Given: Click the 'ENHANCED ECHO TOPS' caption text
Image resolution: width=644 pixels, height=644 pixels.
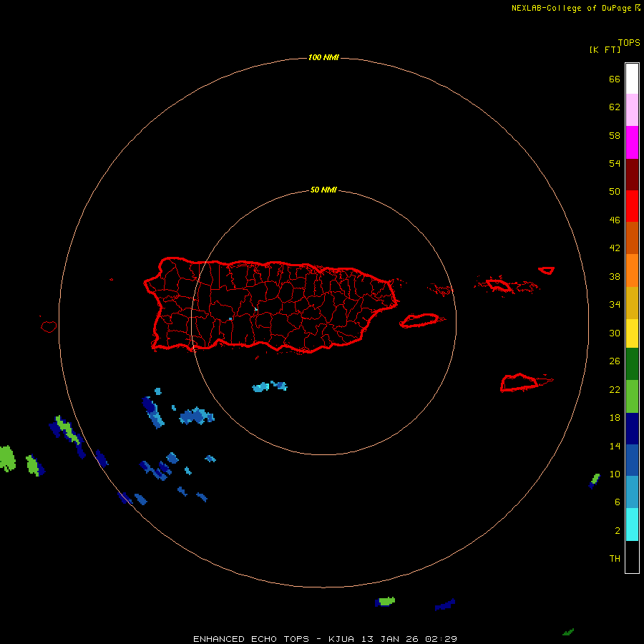Looking at the screenshot, I should click(x=251, y=639).
